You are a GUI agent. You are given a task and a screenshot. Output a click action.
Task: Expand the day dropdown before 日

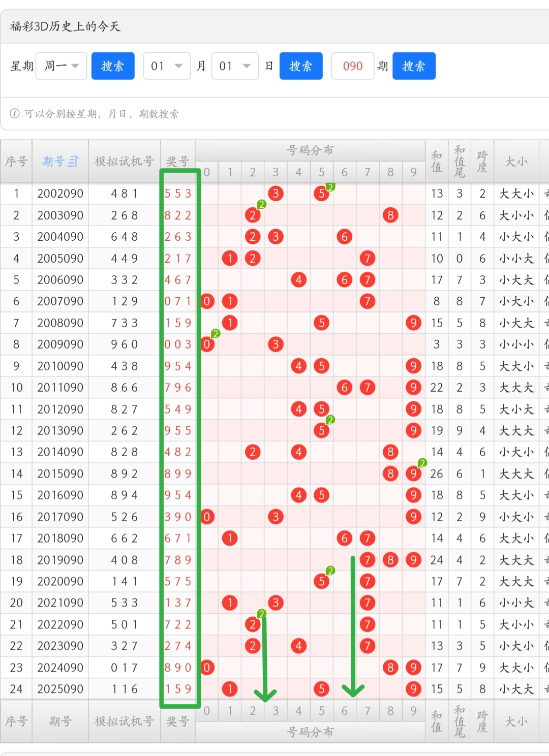(x=235, y=66)
